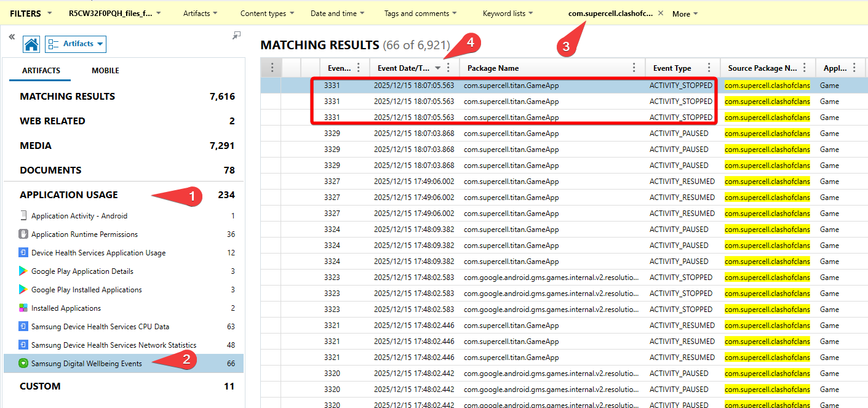The image size is (868, 408).
Task: Open the Date and time filter dropdown
Action: (337, 13)
